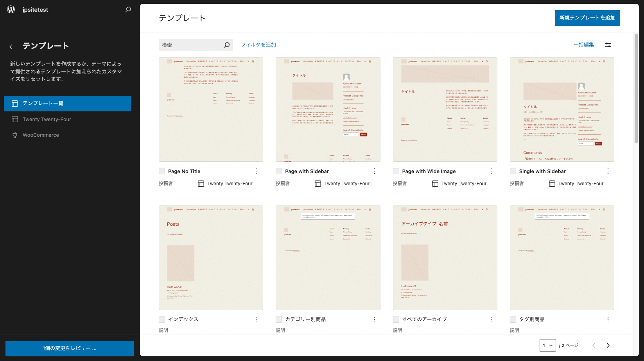Screen dimensions: 644x361
Task: Click the 新規テンプレートを追加 button
Action: coord(587,18)
